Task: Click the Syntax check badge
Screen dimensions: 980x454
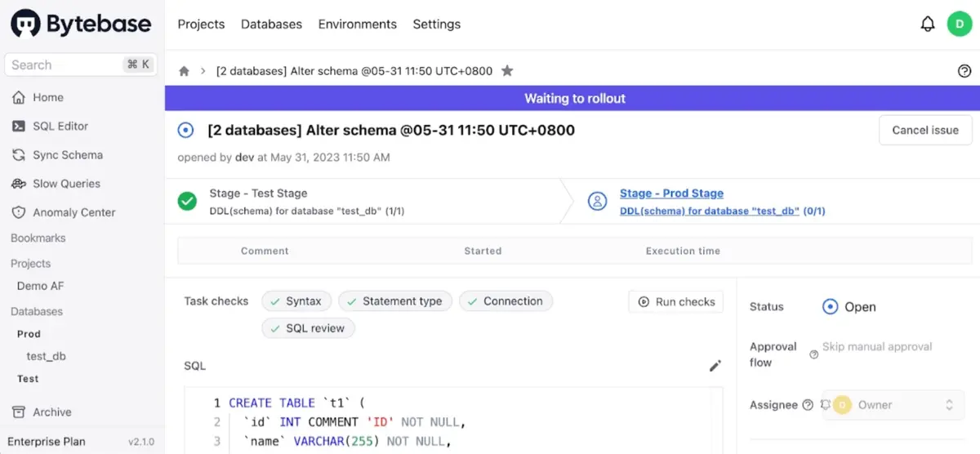Action: click(x=296, y=301)
